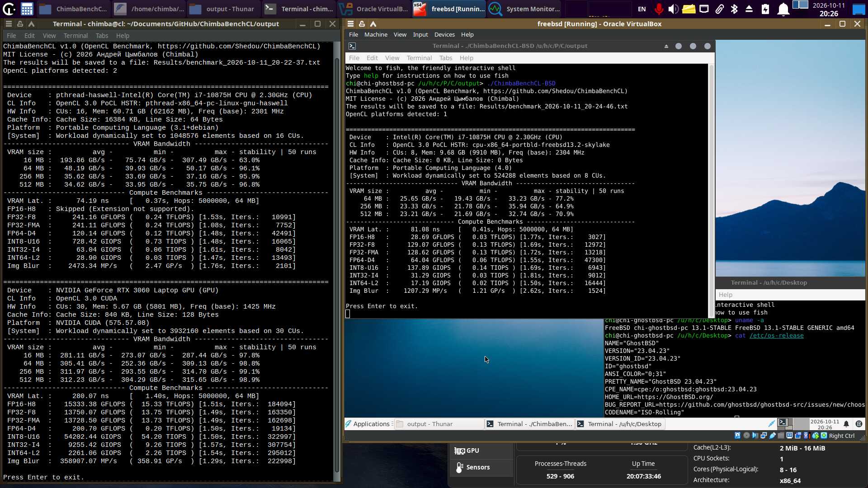Click the VirtualBox network adapters status icon

[764, 436]
